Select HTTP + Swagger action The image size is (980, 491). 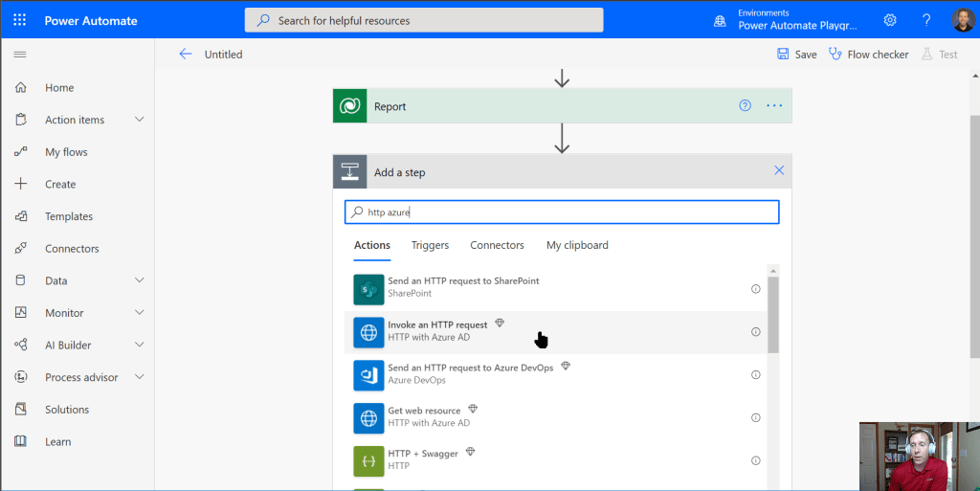[556, 461]
